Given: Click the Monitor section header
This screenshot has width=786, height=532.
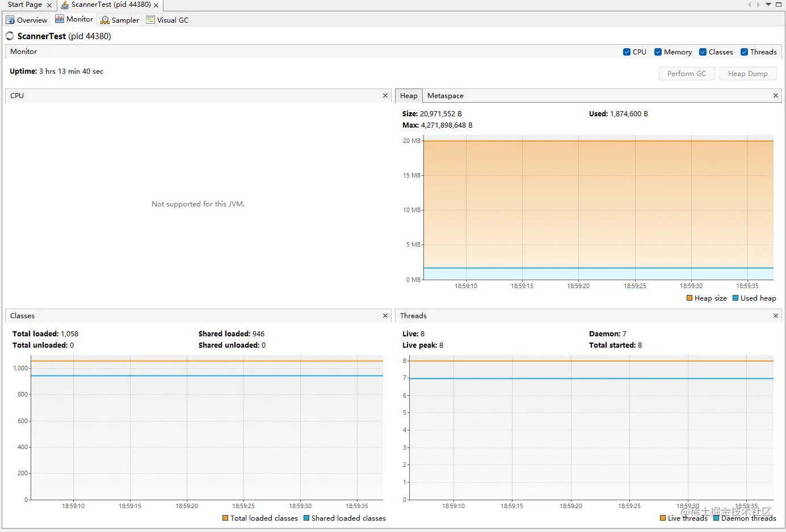Looking at the screenshot, I should click(23, 52).
